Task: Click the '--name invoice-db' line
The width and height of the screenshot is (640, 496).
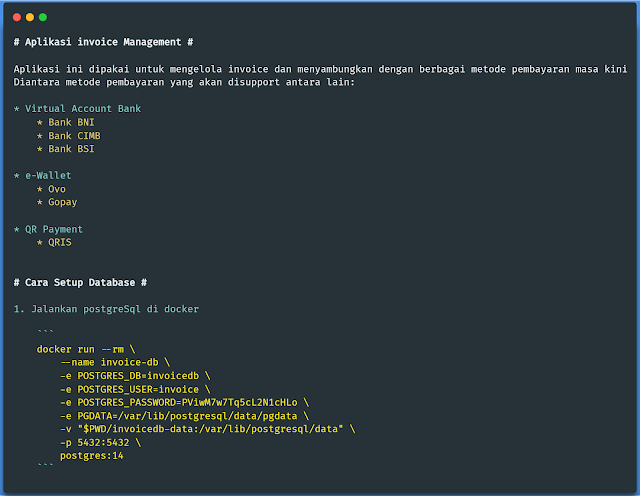Action: pos(115,363)
